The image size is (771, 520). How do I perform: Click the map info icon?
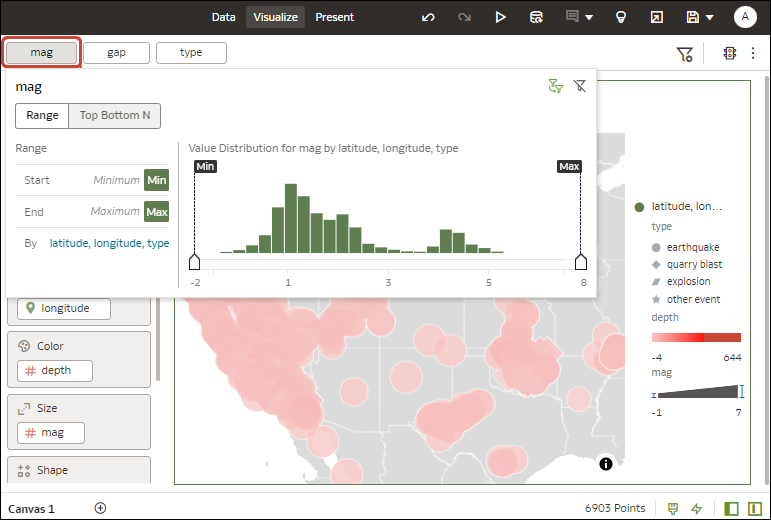[x=606, y=463]
